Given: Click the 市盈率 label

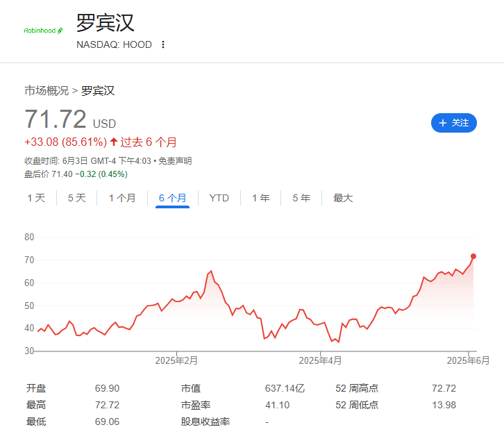Looking at the screenshot, I should click(196, 405).
